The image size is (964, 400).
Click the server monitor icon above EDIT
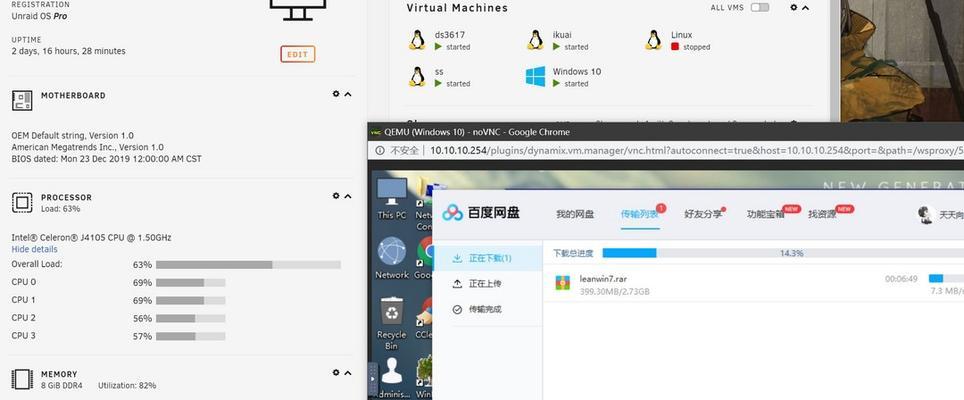[298, 10]
